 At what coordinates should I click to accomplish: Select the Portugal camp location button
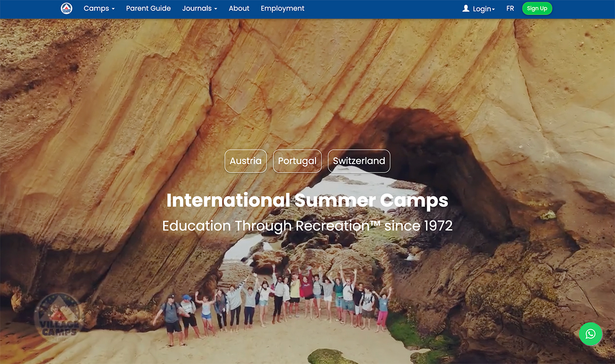[x=297, y=161]
